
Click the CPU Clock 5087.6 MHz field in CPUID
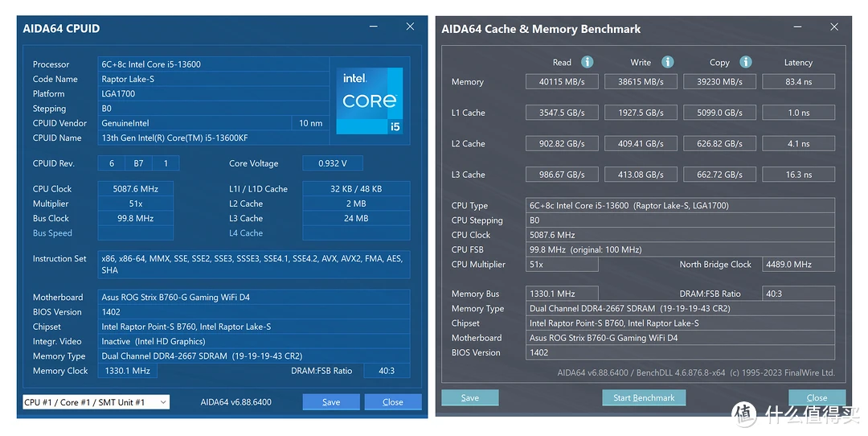coord(135,189)
